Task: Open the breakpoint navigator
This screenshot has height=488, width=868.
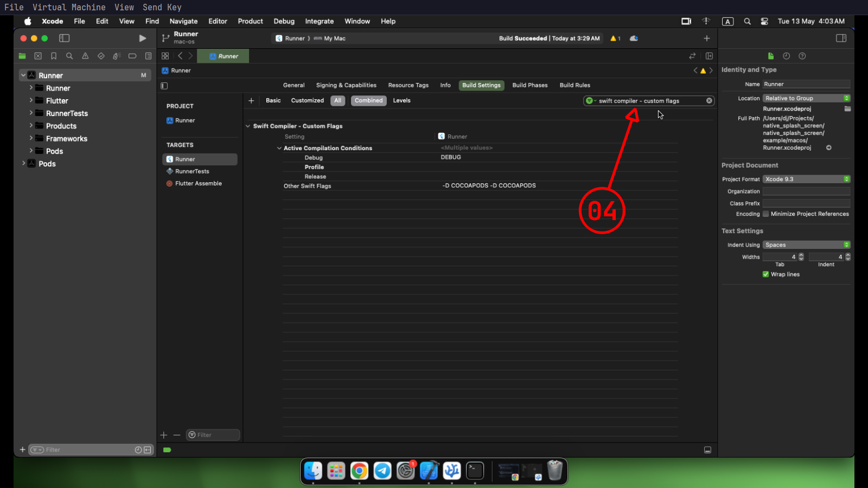Action: click(132, 56)
